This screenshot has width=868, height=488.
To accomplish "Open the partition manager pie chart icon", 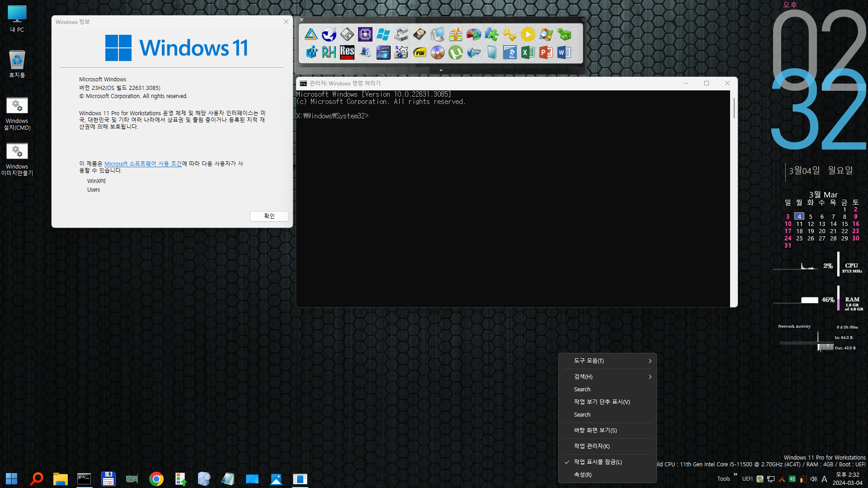I will tap(473, 34).
